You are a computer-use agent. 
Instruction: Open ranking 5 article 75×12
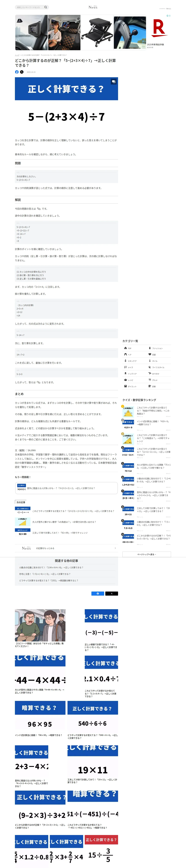coord(154,466)
